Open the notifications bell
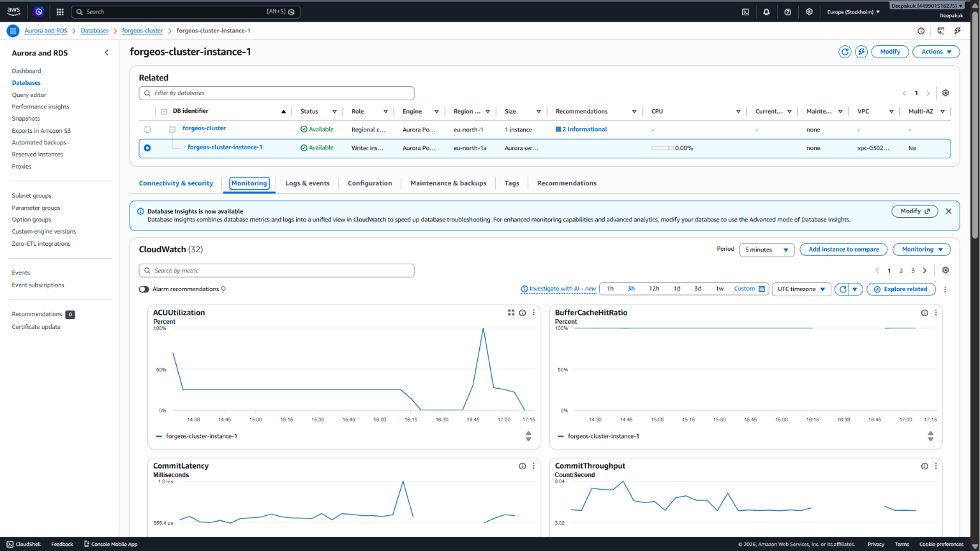Viewport: 980px width, 551px height. (766, 11)
